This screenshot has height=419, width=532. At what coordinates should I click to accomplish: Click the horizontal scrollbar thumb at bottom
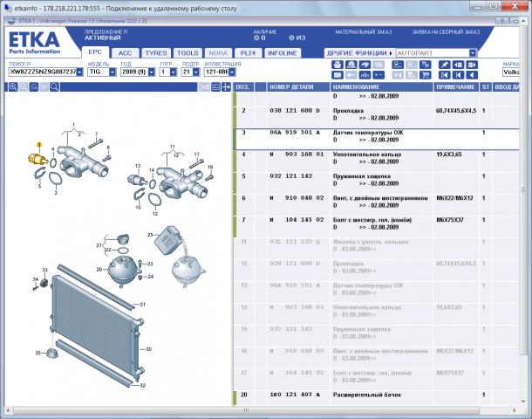click(246, 410)
